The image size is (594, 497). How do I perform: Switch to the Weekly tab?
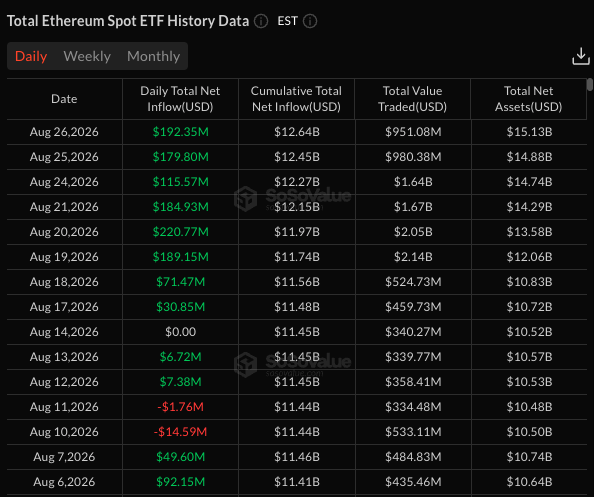pos(87,56)
